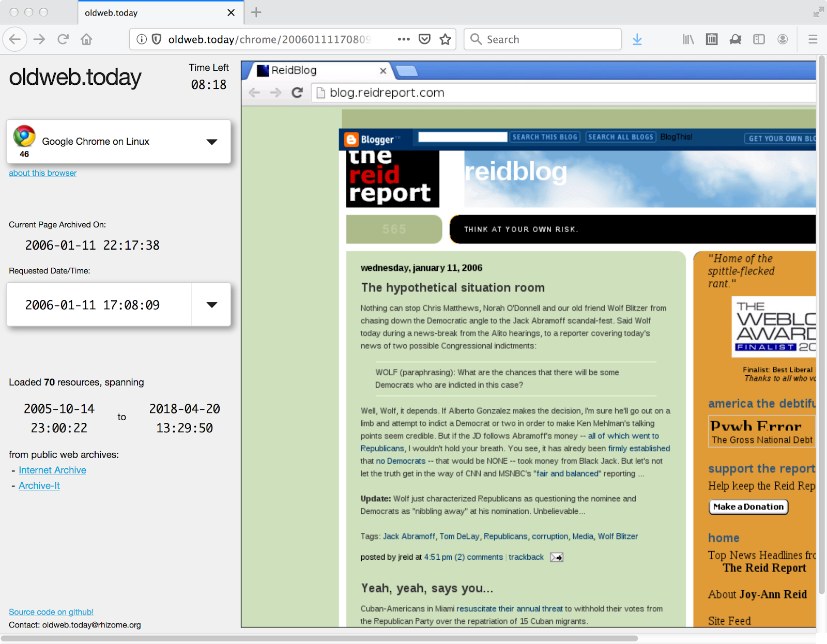827x644 pixels.
Task: Click emulated Chrome forward arrow
Action: (x=275, y=93)
